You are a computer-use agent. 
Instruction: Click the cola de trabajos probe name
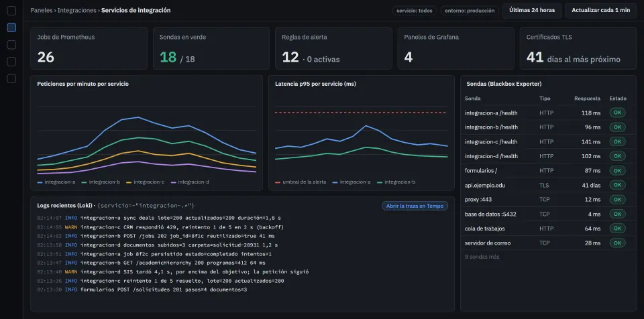pos(485,229)
